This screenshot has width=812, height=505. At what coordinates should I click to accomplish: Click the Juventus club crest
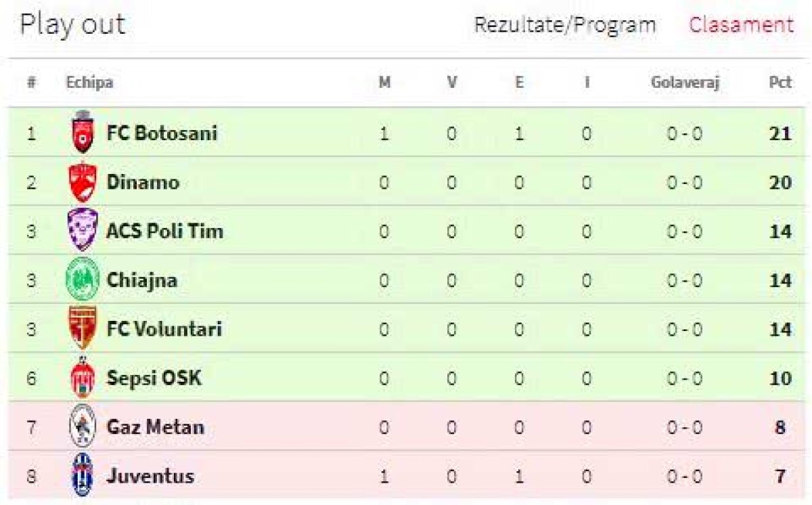tap(83, 476)
